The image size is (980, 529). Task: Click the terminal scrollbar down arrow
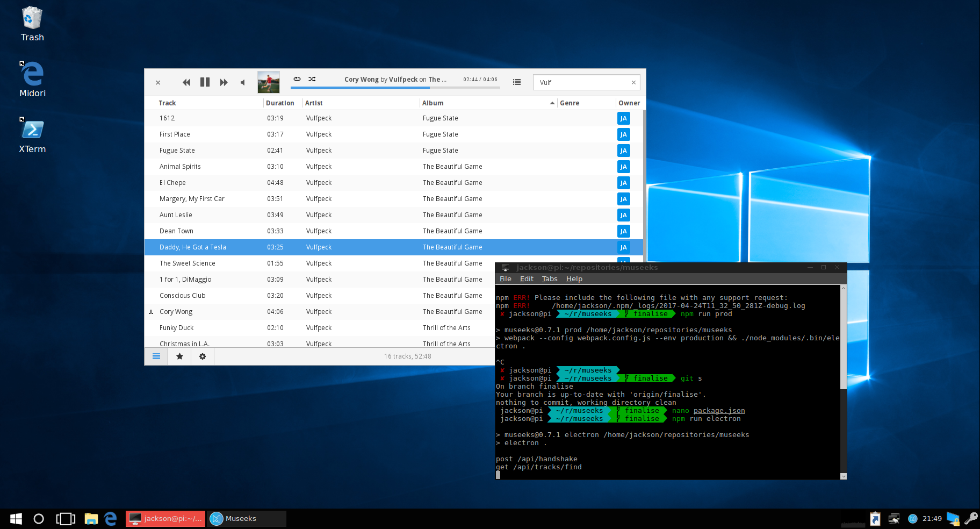pos(844,476)
